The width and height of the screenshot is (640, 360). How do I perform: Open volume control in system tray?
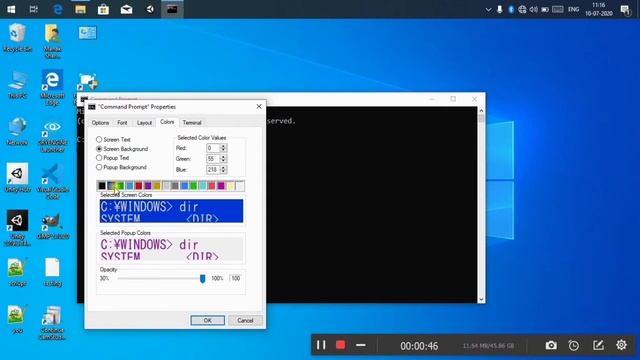533,9
